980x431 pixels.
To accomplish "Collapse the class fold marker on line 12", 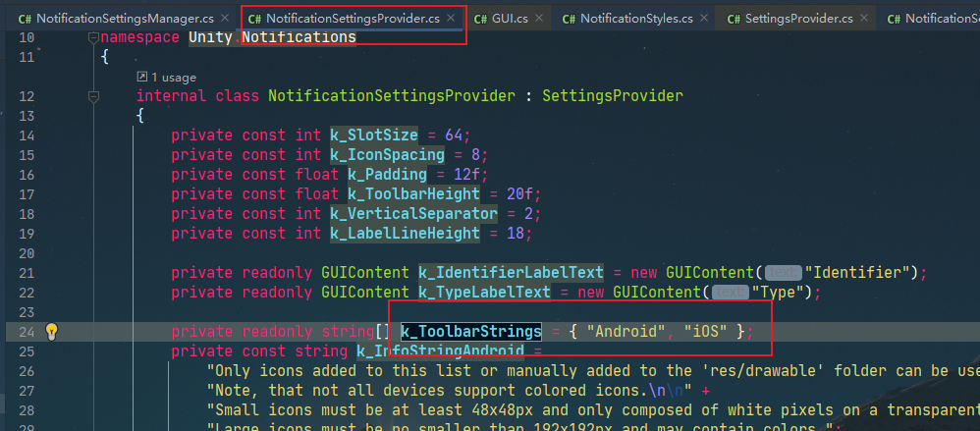I will 93,96.
